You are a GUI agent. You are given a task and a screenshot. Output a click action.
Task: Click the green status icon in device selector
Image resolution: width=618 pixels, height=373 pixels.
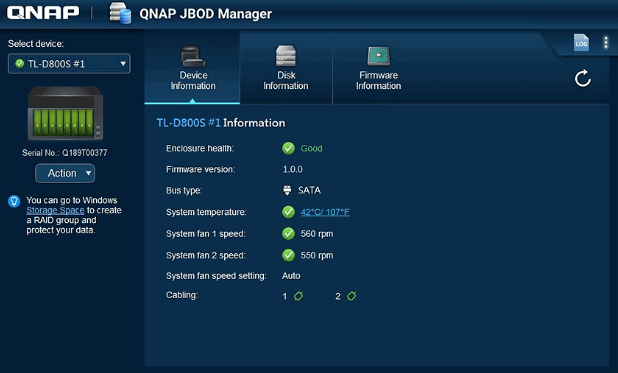(x=19, y=63)
